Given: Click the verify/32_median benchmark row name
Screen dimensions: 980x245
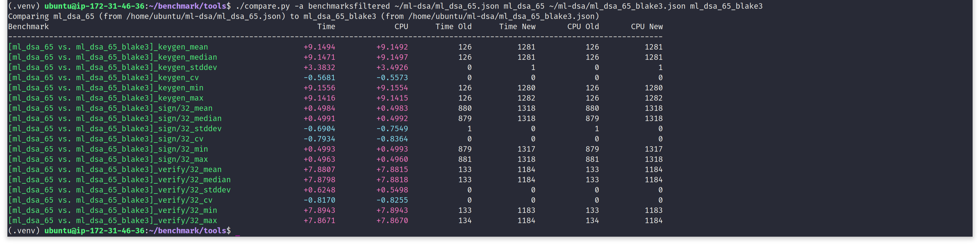Looking at the screenshot, I should pos(119,180).
